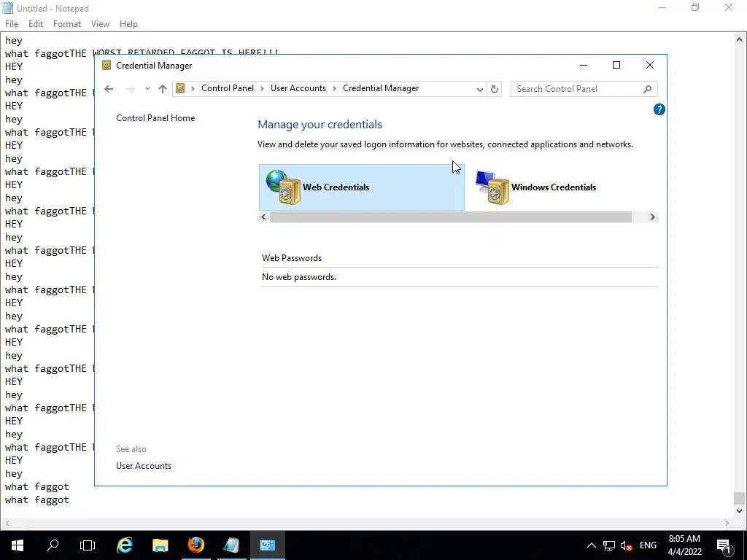Click the address bar vault location icon
The image size is (747, 560).
click(x=180, y=88)
